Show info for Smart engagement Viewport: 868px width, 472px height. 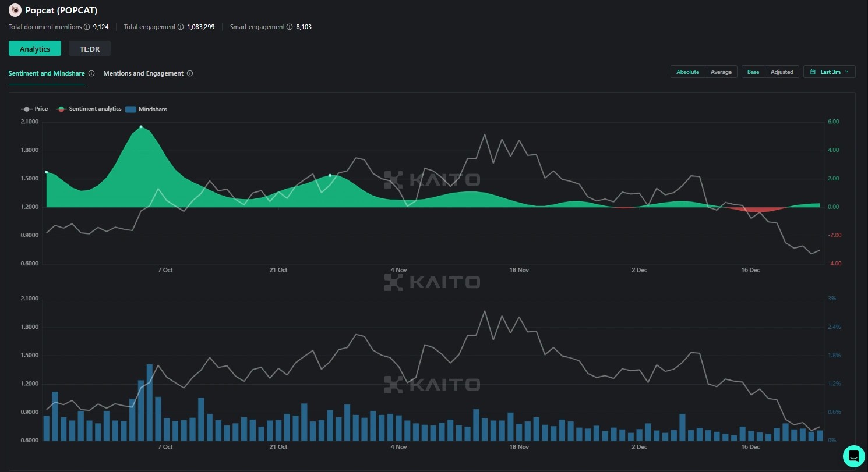coord(290,27)
